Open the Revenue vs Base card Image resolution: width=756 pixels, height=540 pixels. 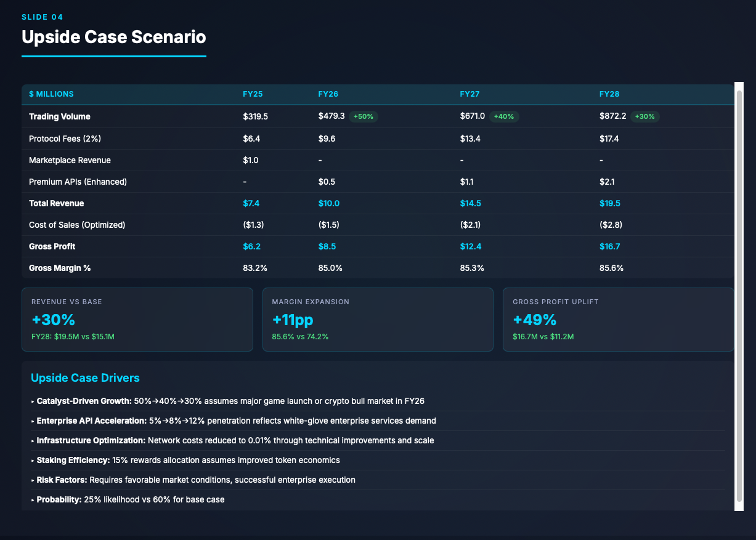click(x=137, y=320)
